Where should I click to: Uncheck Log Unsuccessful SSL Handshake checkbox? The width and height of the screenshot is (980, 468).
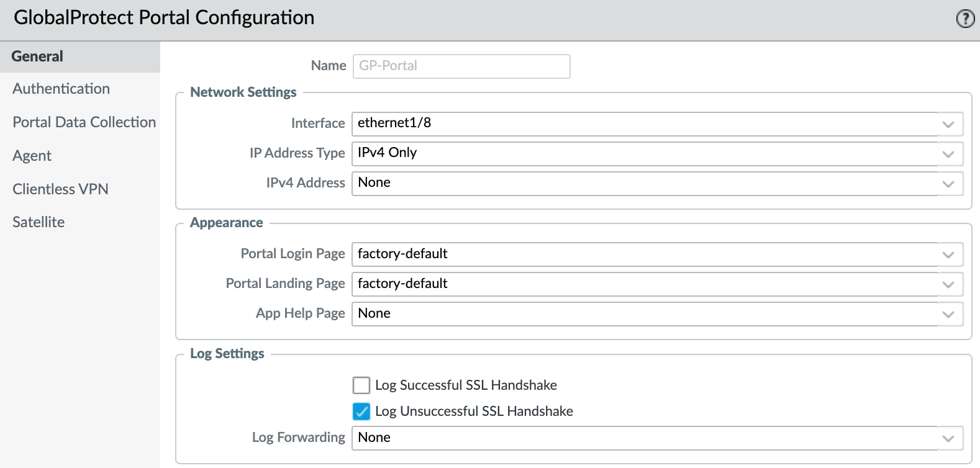coord(361,412)
